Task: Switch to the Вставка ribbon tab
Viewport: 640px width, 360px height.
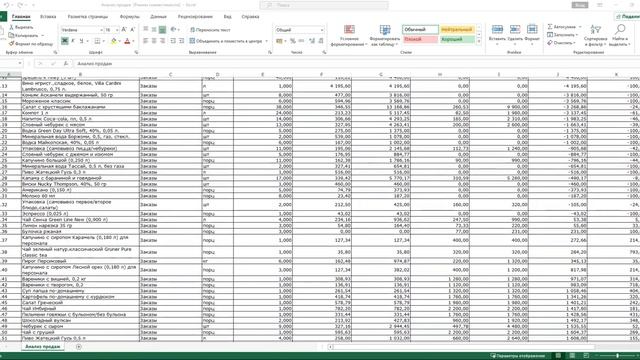Action: (x=48, y=17)
